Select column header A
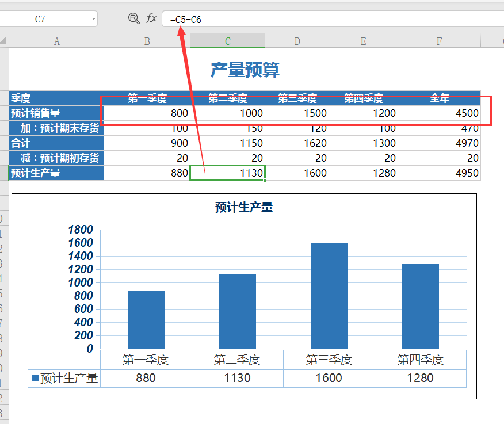 (56, 41)
